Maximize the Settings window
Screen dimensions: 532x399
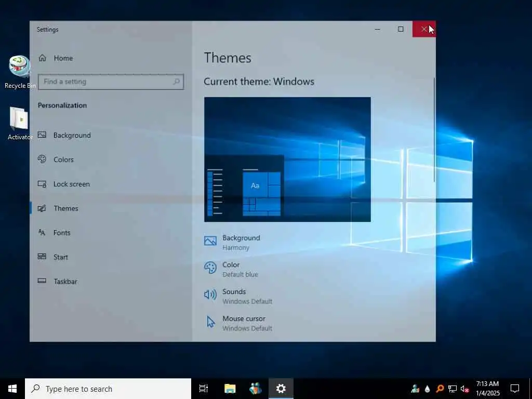(401, 30)
